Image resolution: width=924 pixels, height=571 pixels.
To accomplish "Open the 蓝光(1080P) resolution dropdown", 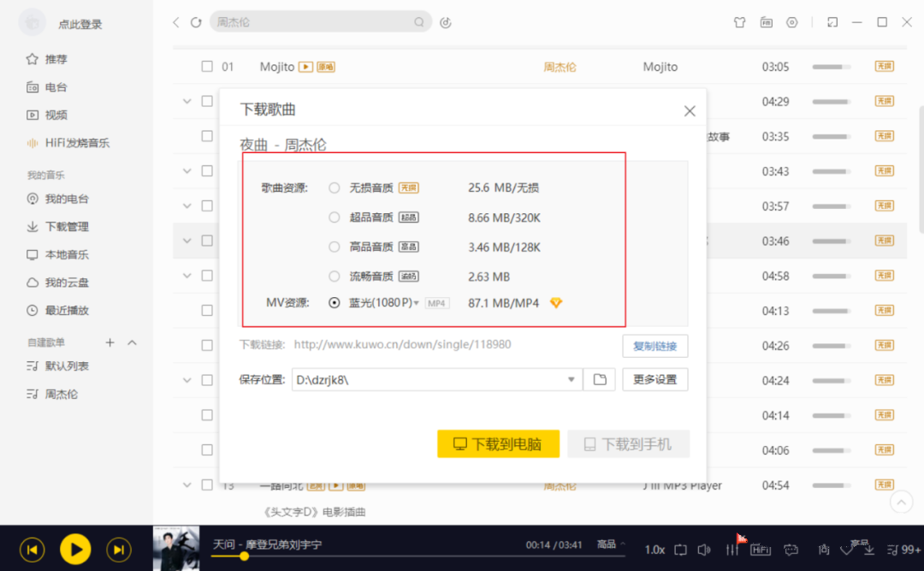I will tap(416, 303).
